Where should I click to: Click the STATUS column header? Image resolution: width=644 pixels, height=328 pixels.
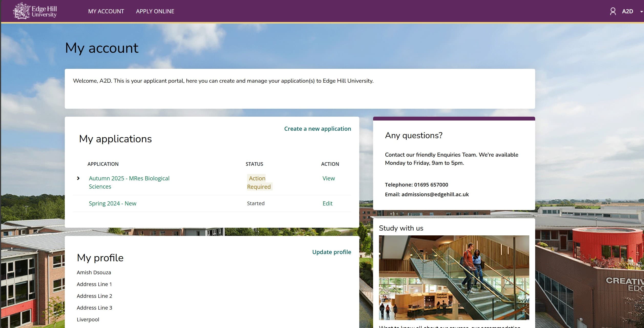pyautogui.click(x=255, y=164)
